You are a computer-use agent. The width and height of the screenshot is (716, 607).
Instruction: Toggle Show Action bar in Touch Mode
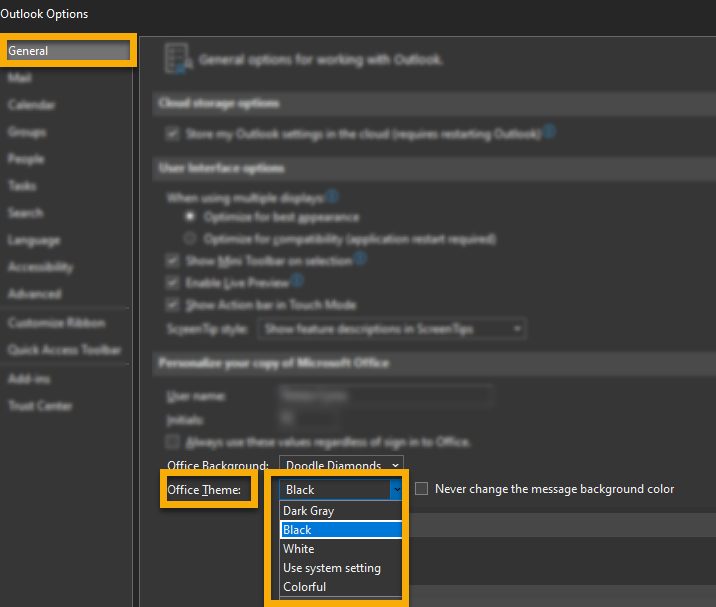coord(173,305)
